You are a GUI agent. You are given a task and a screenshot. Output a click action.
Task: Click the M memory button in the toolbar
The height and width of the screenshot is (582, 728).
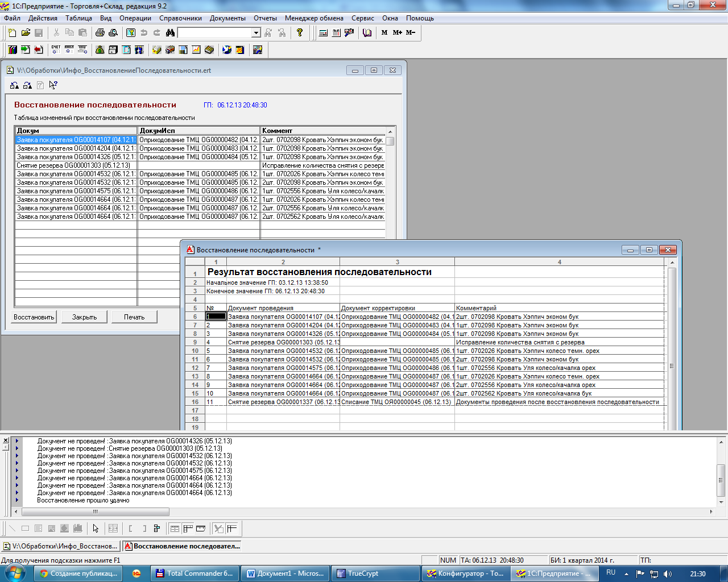[384, 33]
